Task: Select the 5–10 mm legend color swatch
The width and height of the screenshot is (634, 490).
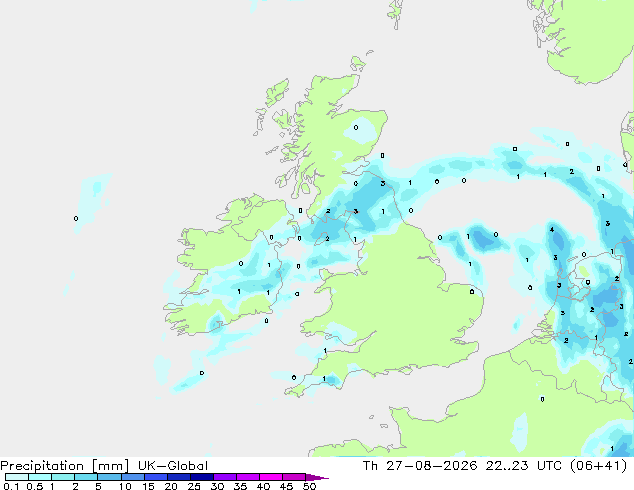Action: (x=109, y=477)
